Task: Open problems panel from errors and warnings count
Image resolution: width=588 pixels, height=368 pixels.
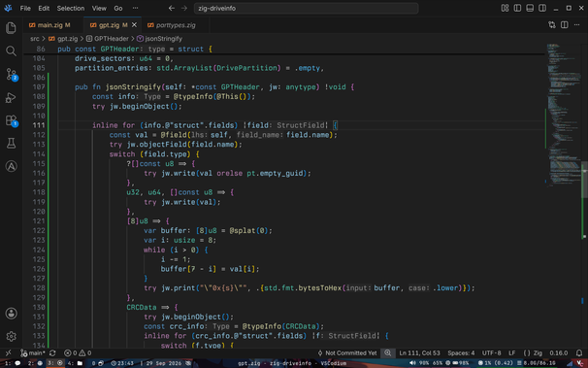Action: click(78, 353)
